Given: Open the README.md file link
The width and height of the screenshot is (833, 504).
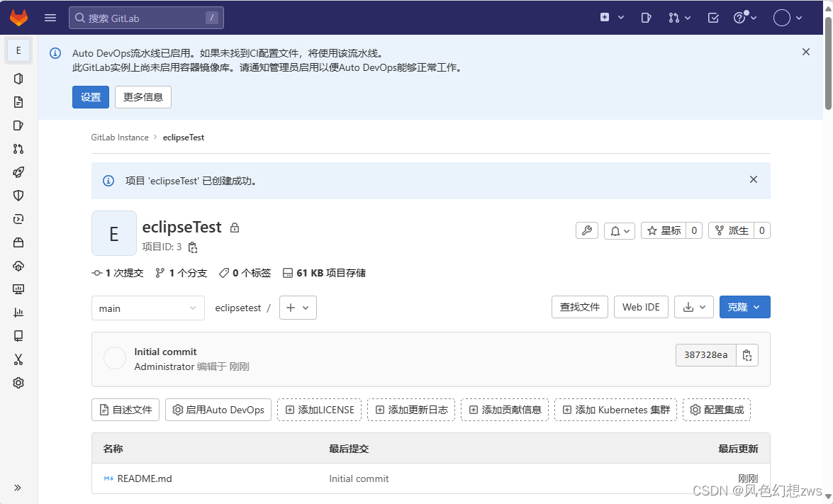Looking at the screenshot, I should (x=144, y=478).
